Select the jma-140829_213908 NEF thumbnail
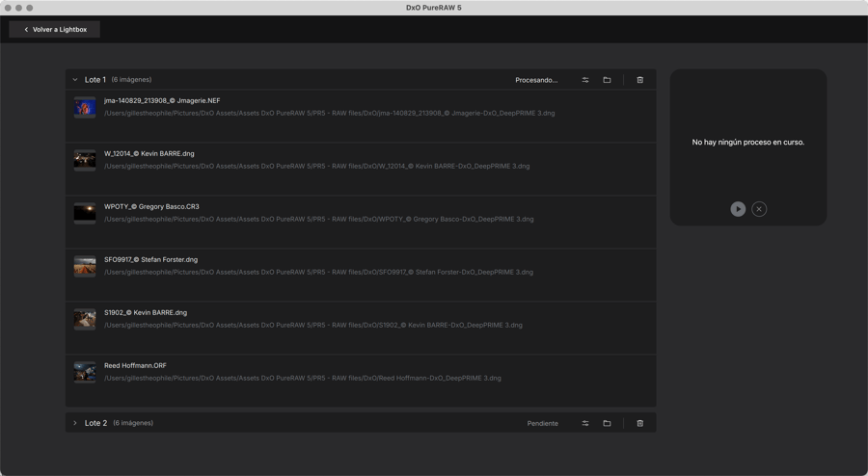The image size is (868, 476). point(85,107)
